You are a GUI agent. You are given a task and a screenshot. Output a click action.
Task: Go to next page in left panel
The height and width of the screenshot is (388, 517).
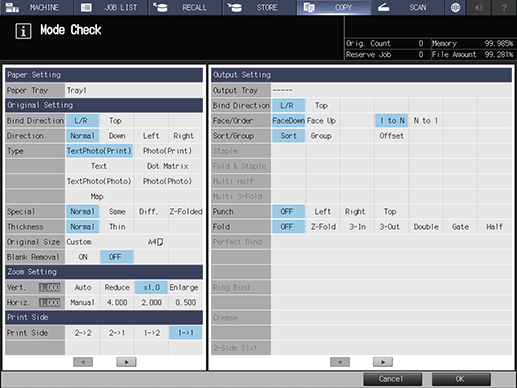click(x=126, y=362)
